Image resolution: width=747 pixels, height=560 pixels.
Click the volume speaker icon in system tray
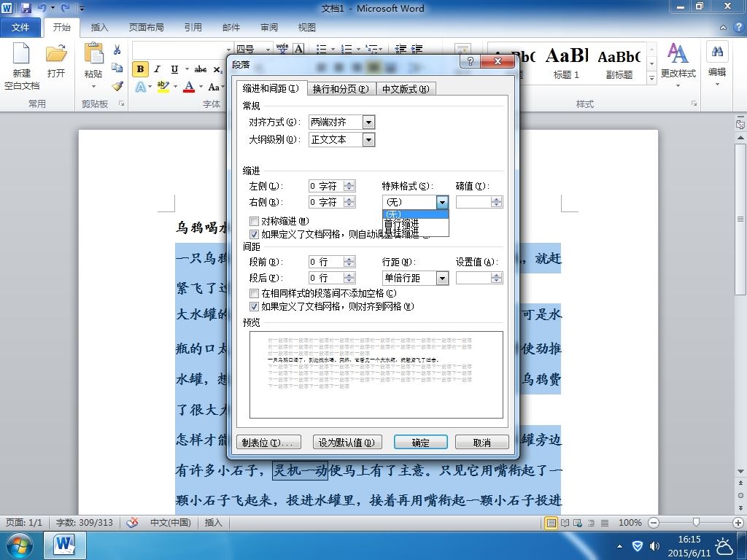656,545
